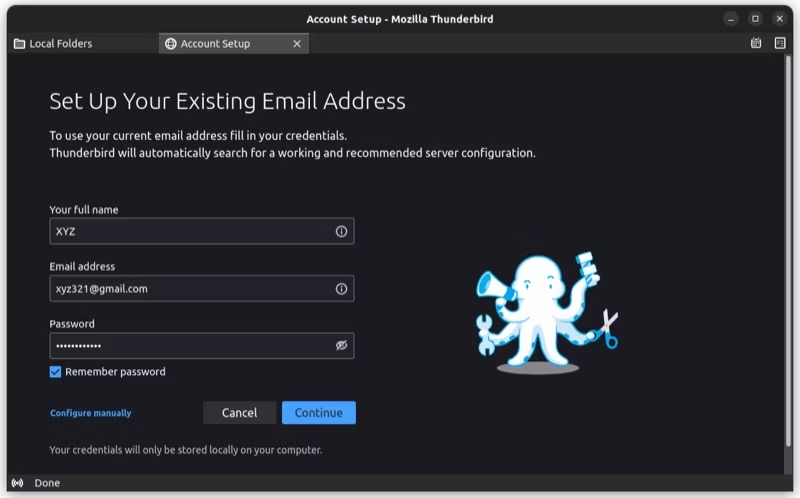
Task: Click the 'Done' status bar text
Action: point(47,483)
